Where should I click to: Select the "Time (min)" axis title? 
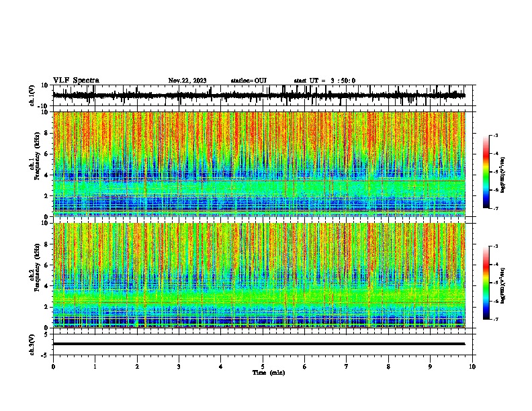[x=269, y=373]
